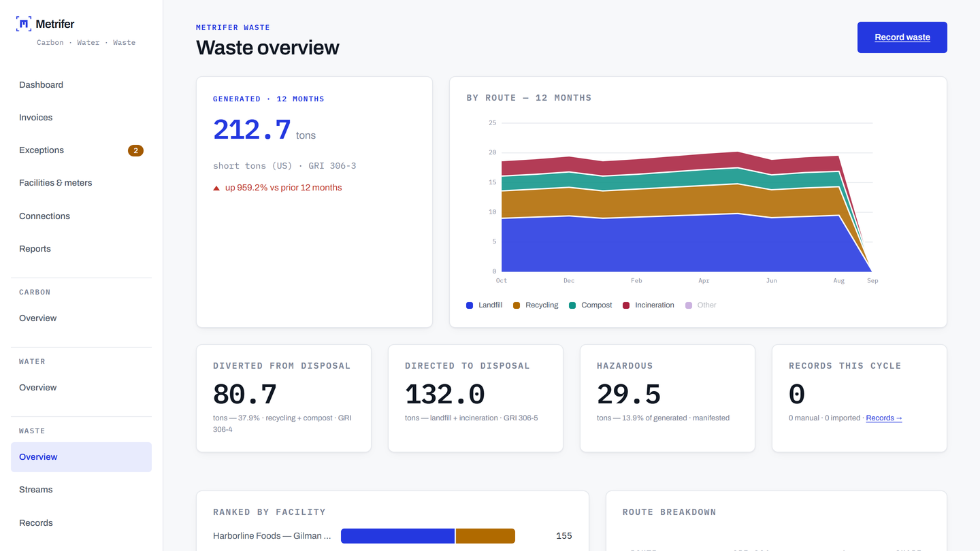The height and width of the screenshot is (551, 980).
Task: Go to Waste Records in the sidebar
Action: point(81,523)
